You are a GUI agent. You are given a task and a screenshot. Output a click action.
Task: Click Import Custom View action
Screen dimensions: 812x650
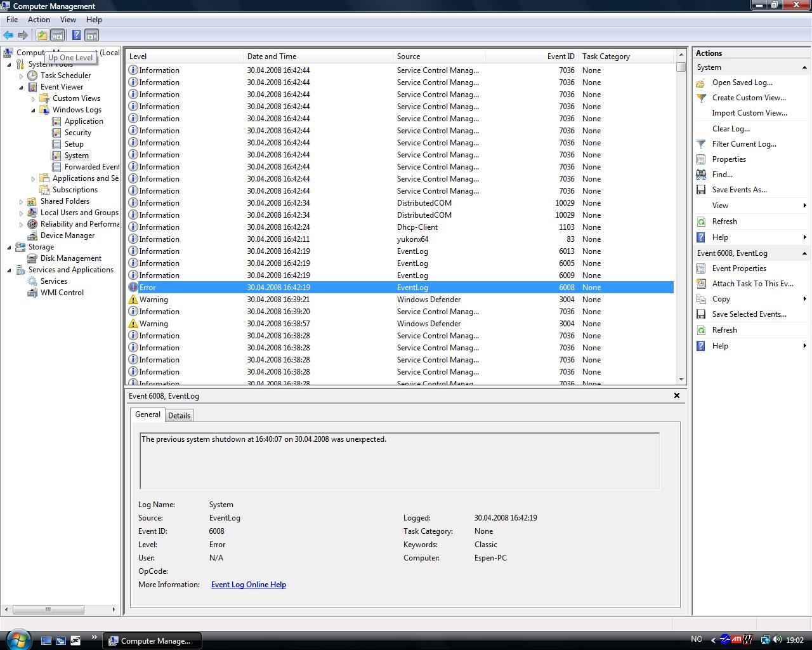tap(749, 113)
